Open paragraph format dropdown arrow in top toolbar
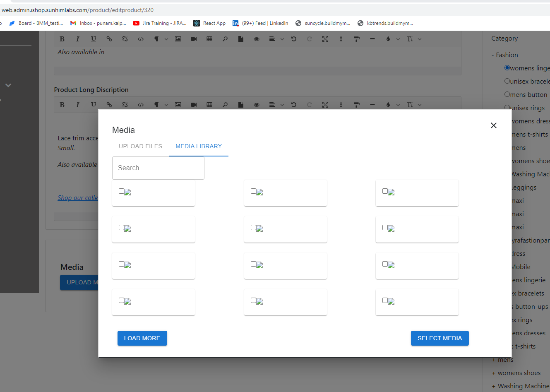Viewport: 550px width, 392px height. click(166, 39)
